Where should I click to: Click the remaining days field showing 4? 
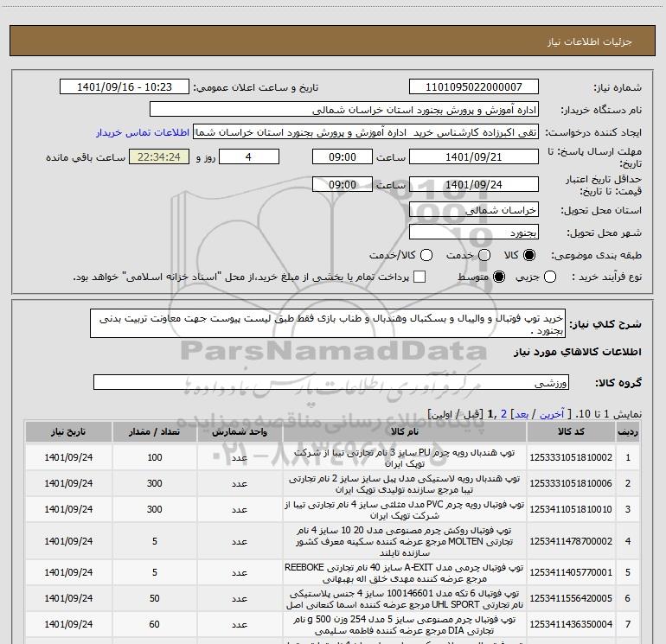point(249,156)
